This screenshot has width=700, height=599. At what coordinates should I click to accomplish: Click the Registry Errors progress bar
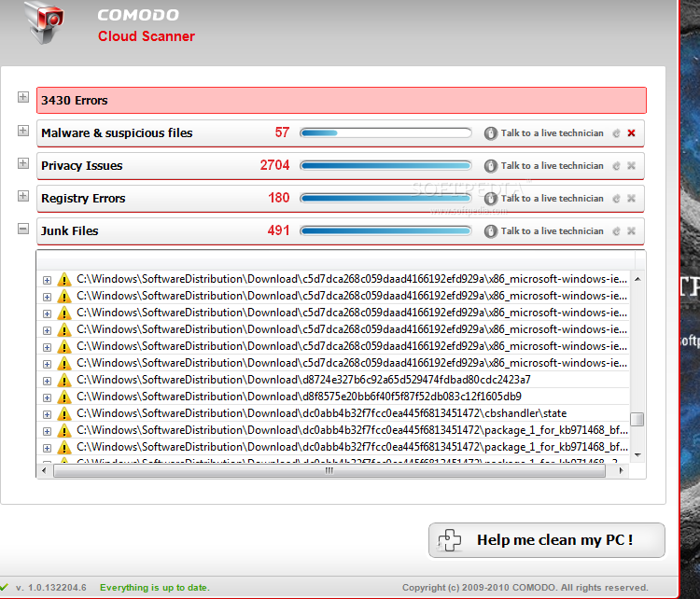[x=385, y=198]
